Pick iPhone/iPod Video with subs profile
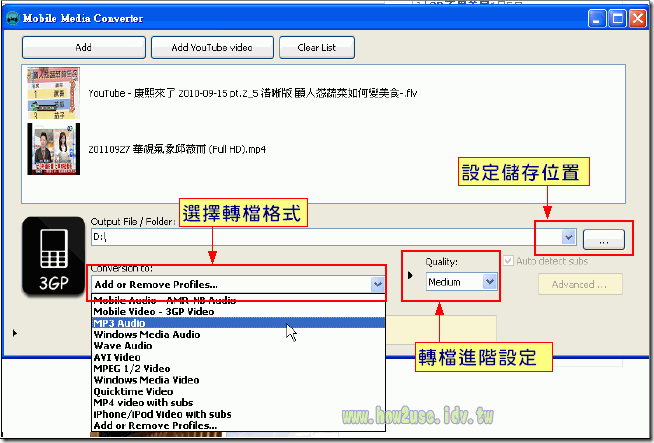Screen dimensions: 654x443 click(x=163, y=414)
